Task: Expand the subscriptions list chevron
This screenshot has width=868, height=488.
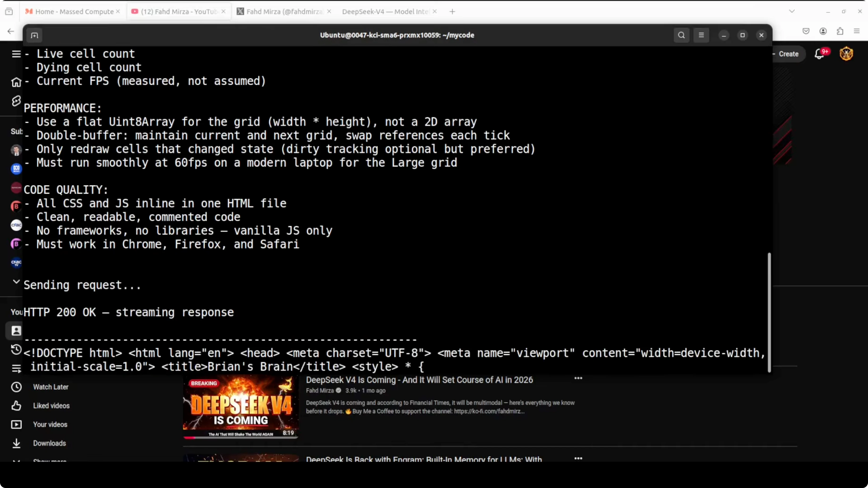Action: pos(16,281)
